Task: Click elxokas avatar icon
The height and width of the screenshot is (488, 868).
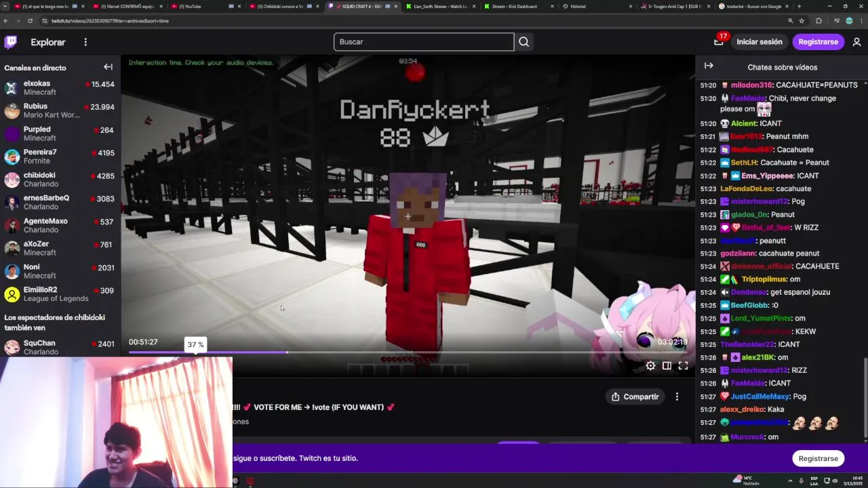Action: click(12, 88)
